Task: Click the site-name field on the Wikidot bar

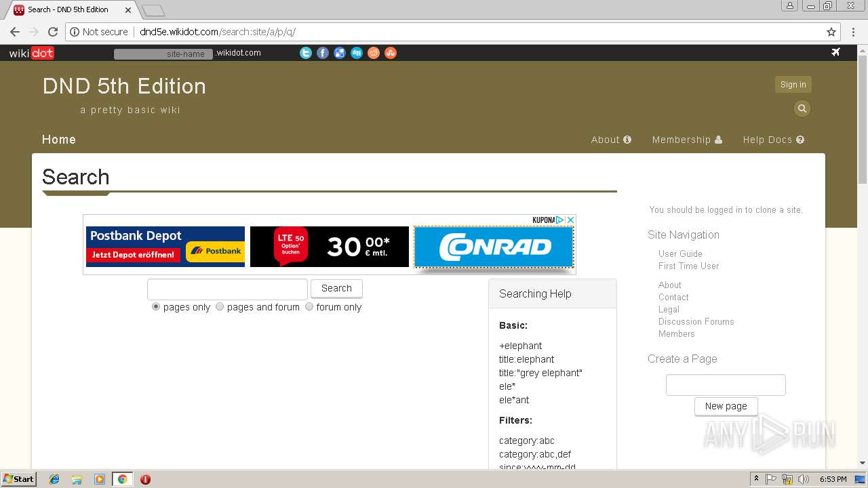Action: pos(163,54)
